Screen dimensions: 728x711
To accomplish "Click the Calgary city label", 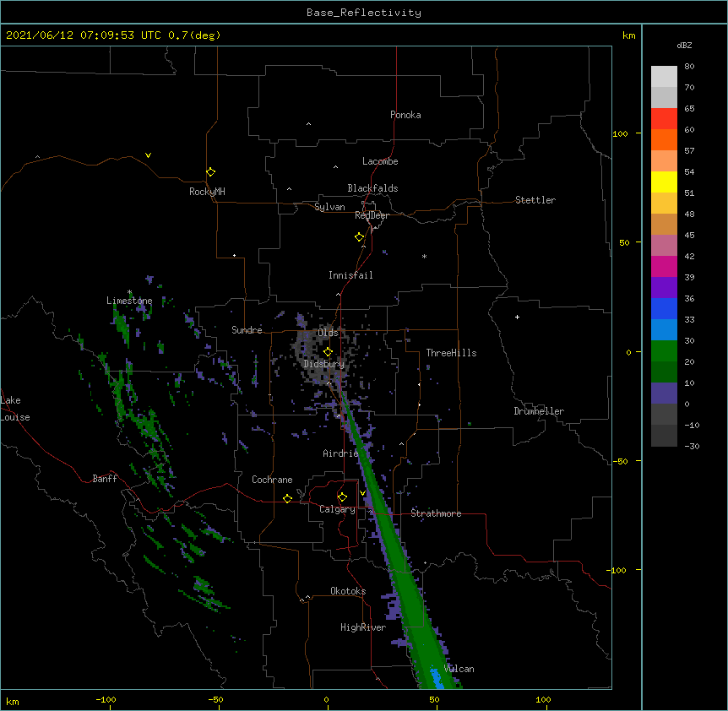I will [337, 509].
